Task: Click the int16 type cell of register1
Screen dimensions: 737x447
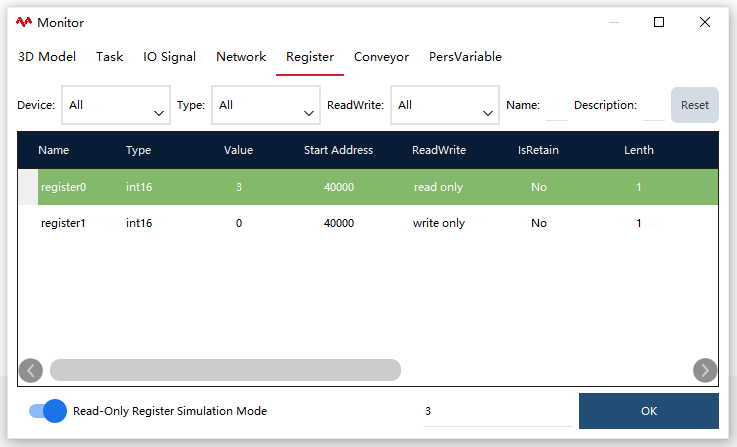Action: pyautogui.click(x=139, y=223)
